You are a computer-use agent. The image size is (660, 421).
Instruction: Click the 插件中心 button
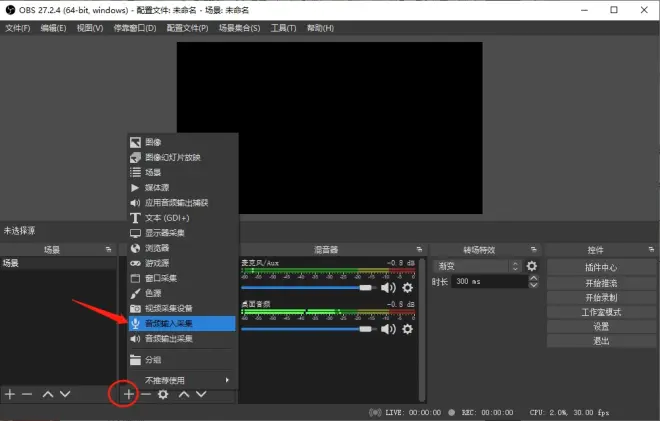point(601,267)
